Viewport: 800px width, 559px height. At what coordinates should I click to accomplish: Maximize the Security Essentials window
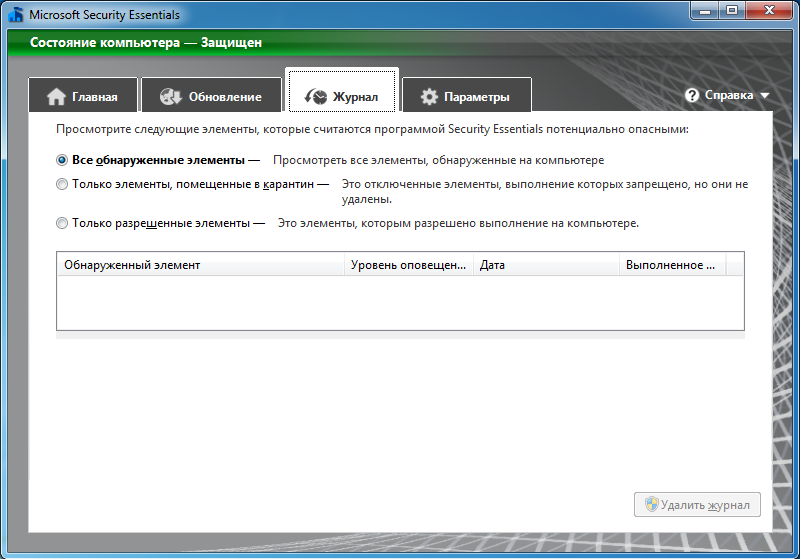(732, 10)
